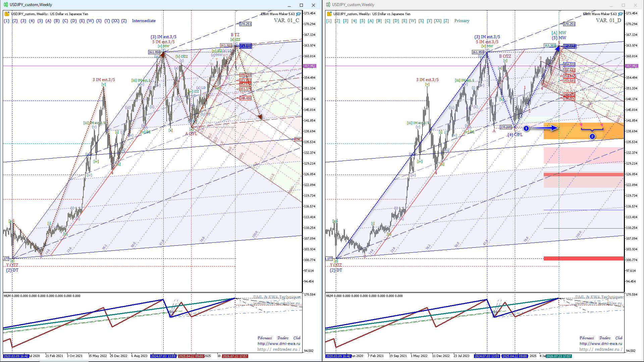Click the 2024.07.03 13:59 time marker, left chart
644x362 pixels.
pos(163,356)
